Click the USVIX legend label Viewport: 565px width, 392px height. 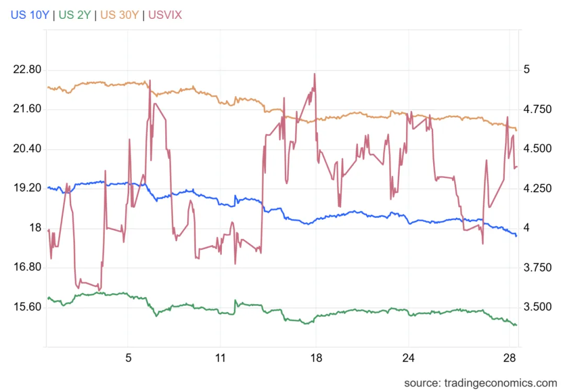tap(165, 15)
